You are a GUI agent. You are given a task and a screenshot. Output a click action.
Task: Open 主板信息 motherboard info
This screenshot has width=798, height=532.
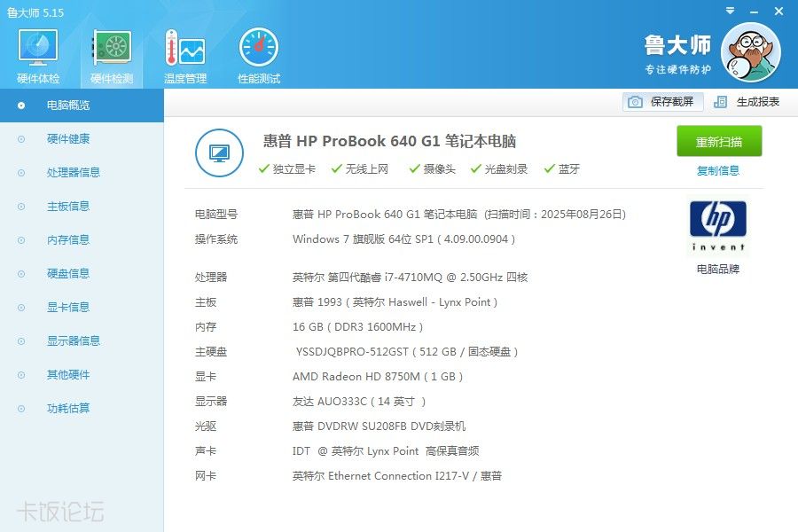click(68, 207)
